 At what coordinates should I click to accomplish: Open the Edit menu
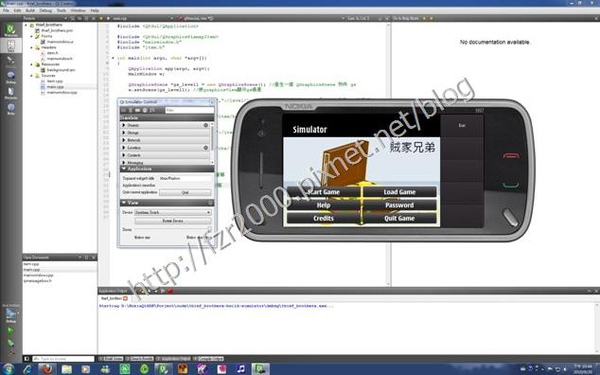18,11
